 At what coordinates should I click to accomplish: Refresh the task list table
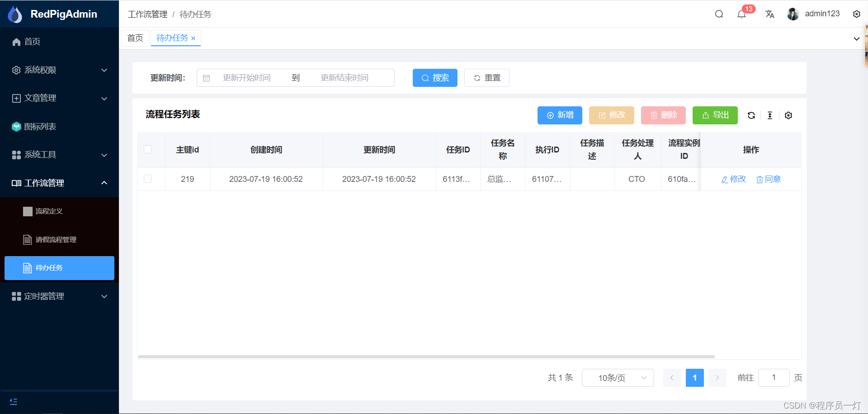click(751, 115)
